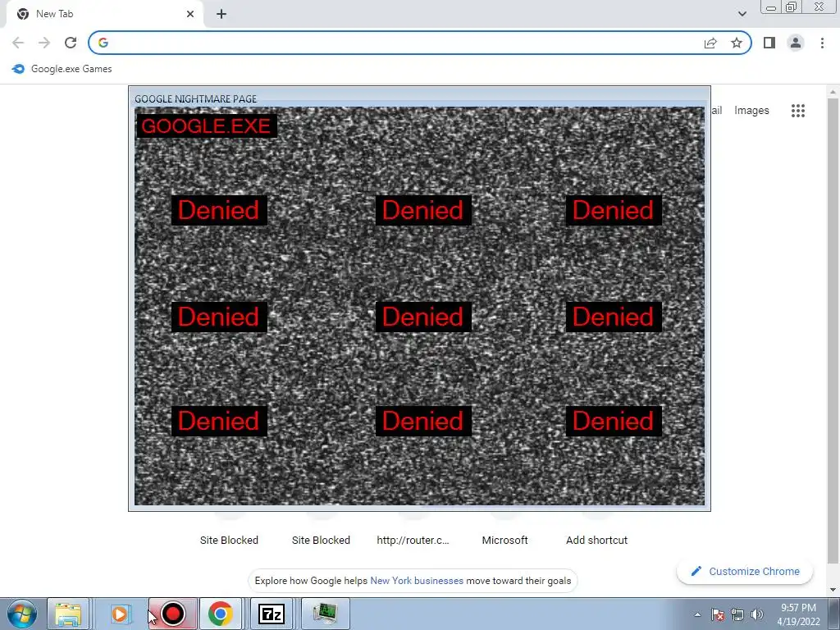Open File Explorer from the taskbar
This screenshot has height=630, width=840.
[68, 614]
